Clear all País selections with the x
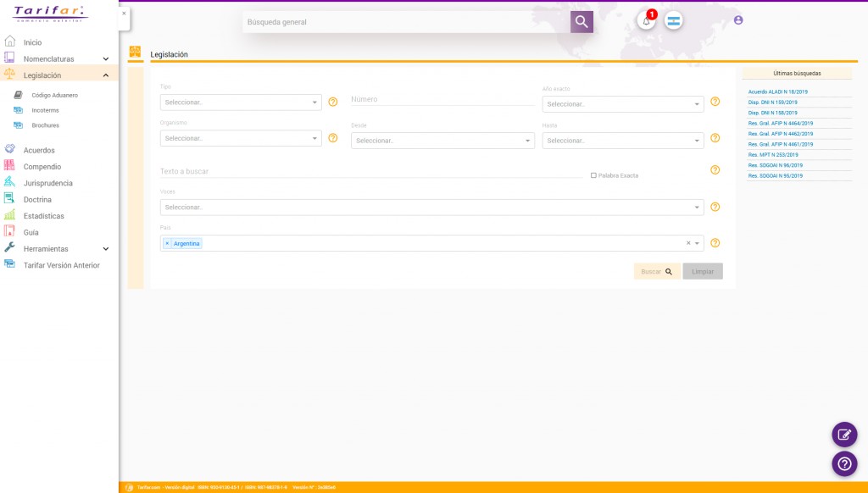This screenshot has height=493, width=868. coord(688,243)
